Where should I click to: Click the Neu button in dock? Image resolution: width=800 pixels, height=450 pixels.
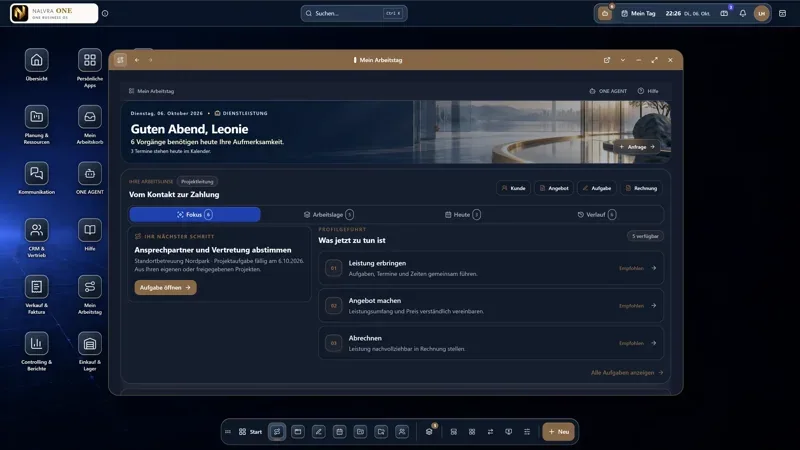pyautogui.click(x=559, y=432)
